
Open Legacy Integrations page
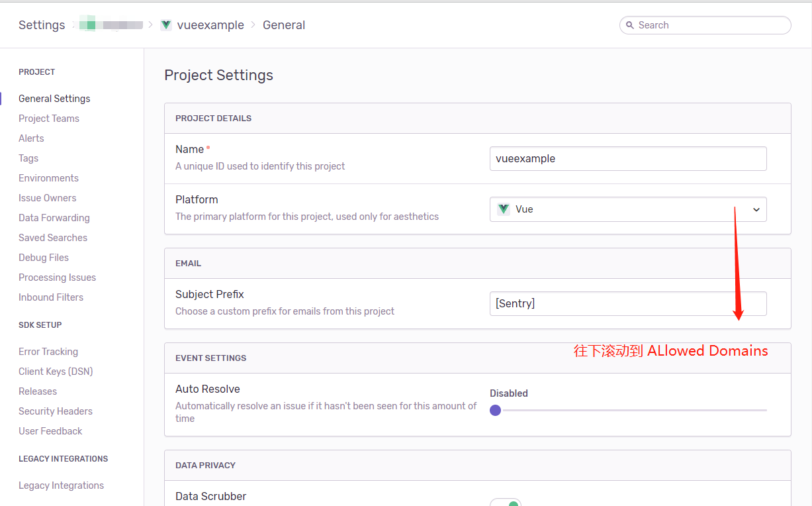61,485
